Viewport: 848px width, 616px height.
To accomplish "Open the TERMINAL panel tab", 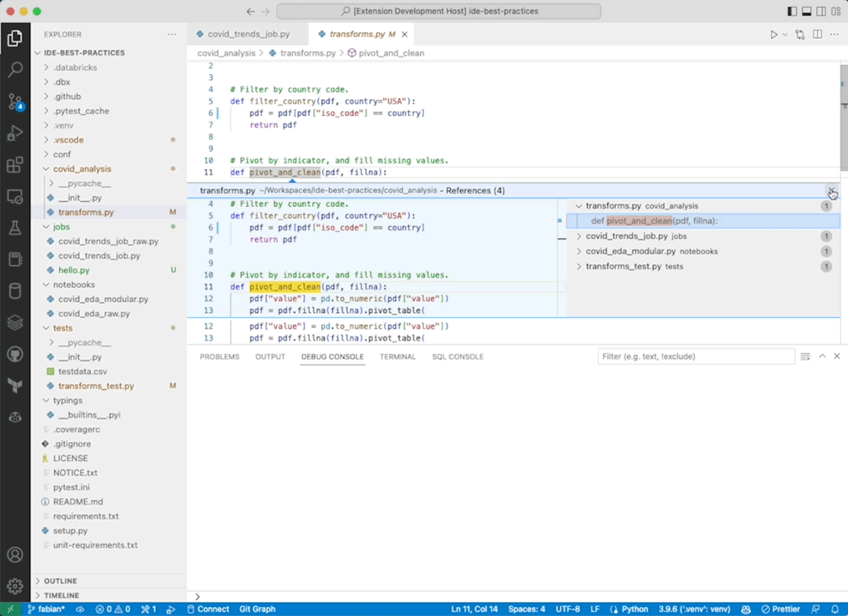I will (397, 357).
